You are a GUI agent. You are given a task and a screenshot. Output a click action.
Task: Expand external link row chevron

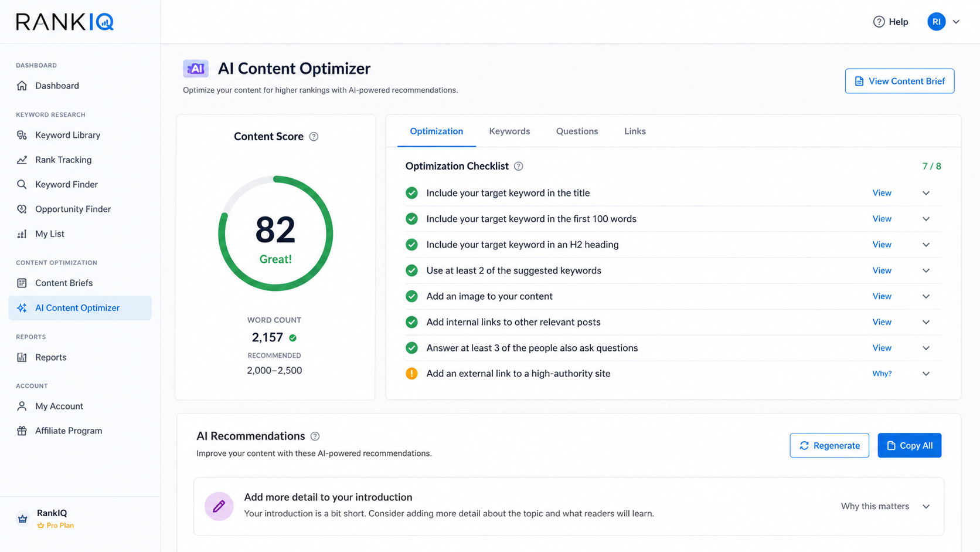(926, 374)
